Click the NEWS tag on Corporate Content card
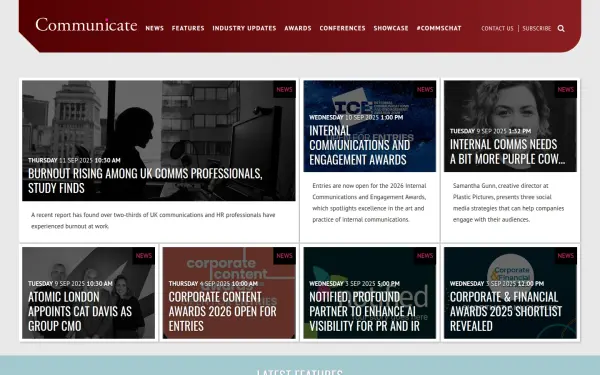The height and width of the screenshot is (375, 600). click(x=284, y=256)
